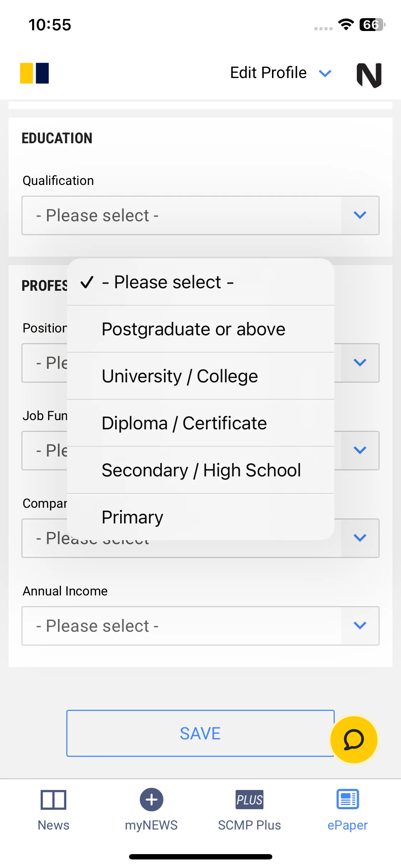Select Diploma / Certificate from the list

click(200, 423)
